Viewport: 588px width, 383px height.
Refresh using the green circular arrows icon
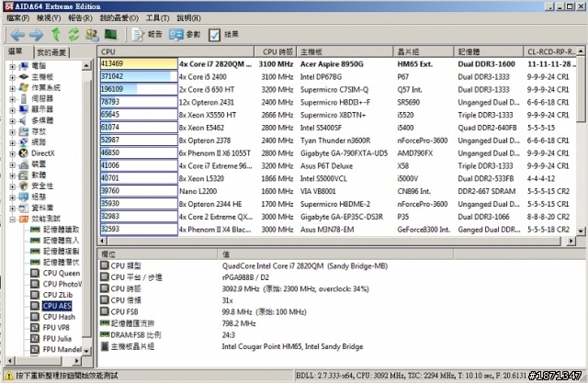point(73,35)
